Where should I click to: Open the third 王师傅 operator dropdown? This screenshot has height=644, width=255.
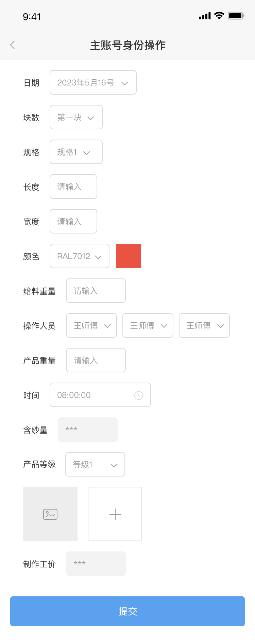tap(204, 325)
